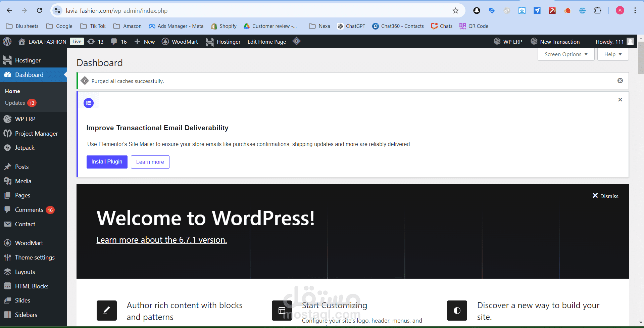Open New Transaction in admin bar
This screenshot has height=328, width=644.
(x=555, y=42)
